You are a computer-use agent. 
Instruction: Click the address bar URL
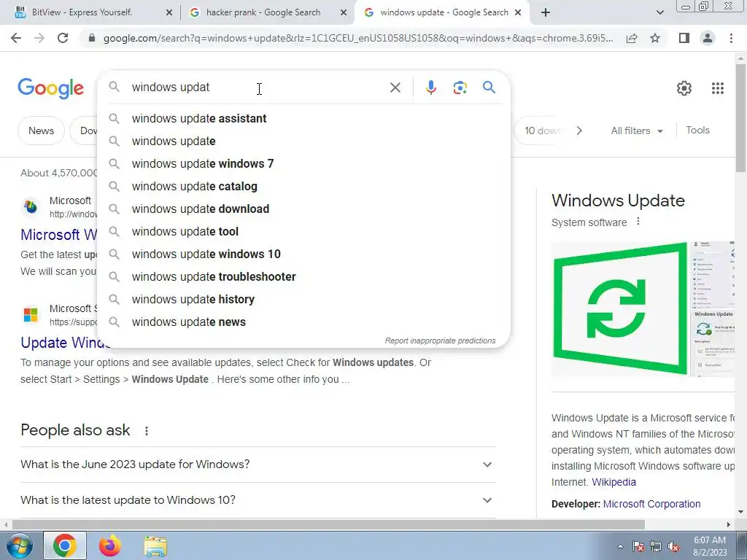pyautogui.click(x=357, y=38)
